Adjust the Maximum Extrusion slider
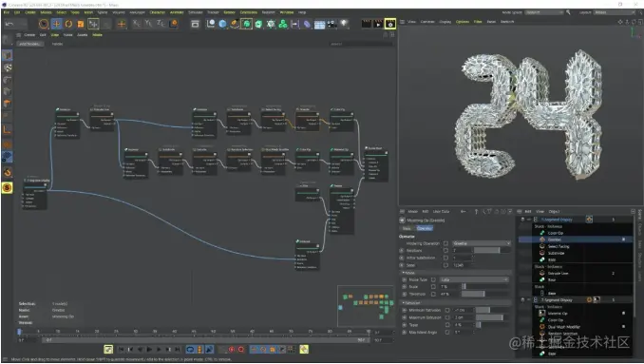Viewport: 644px width, 364px height. pyautogui.click(x=493, y=317)
